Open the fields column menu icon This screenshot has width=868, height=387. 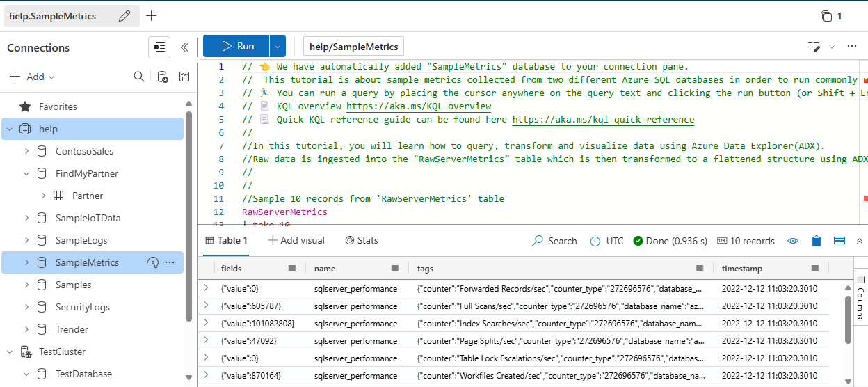pos(292,269)
